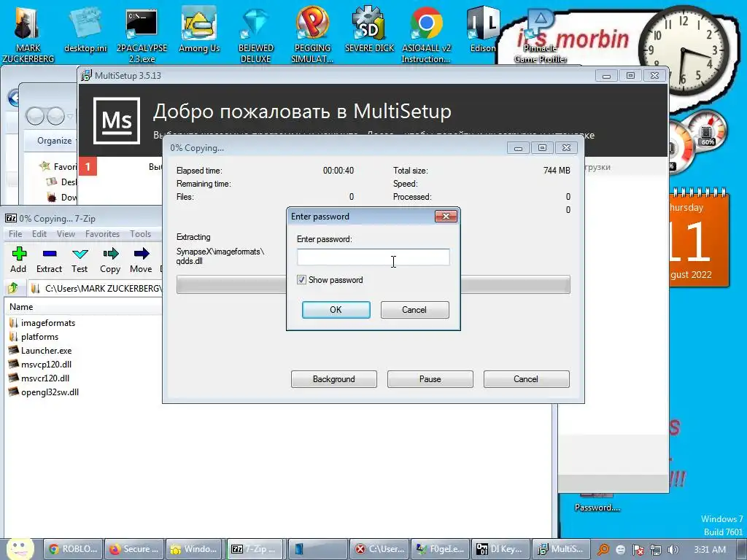The width and height of the screenshot is (747, 560).
Task: Select the Edison desktop shortcut
Action: [x=483, y=28]
